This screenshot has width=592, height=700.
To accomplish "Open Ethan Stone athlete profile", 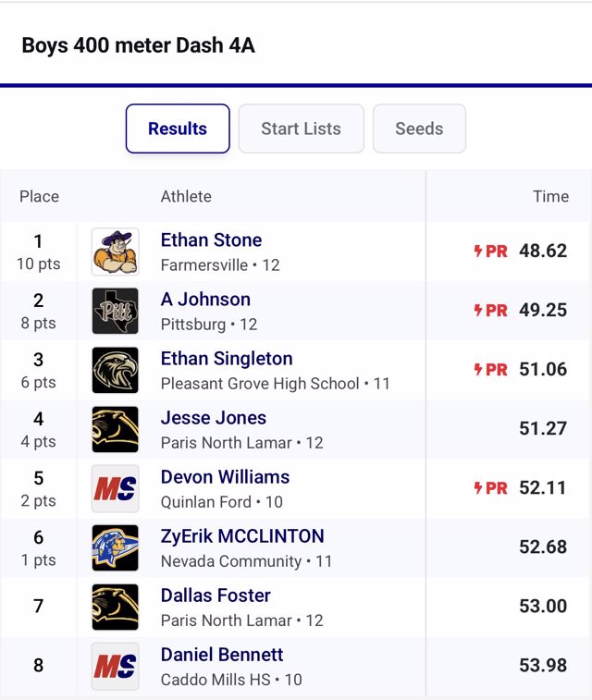I will (211, 240).
